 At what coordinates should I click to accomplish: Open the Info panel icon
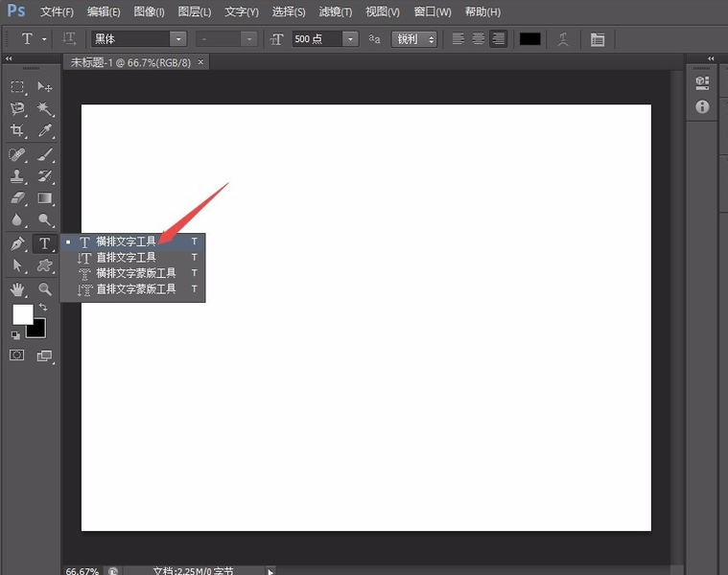click(702, 106)
